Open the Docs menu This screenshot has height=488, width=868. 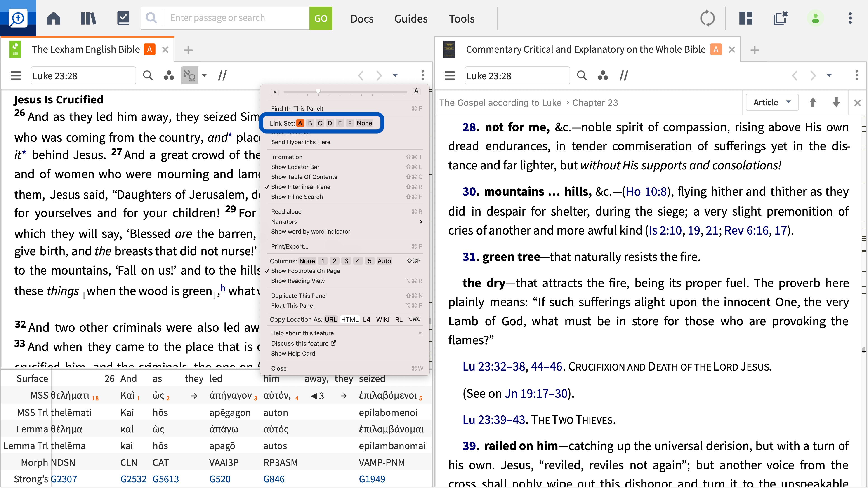point(362,19)
